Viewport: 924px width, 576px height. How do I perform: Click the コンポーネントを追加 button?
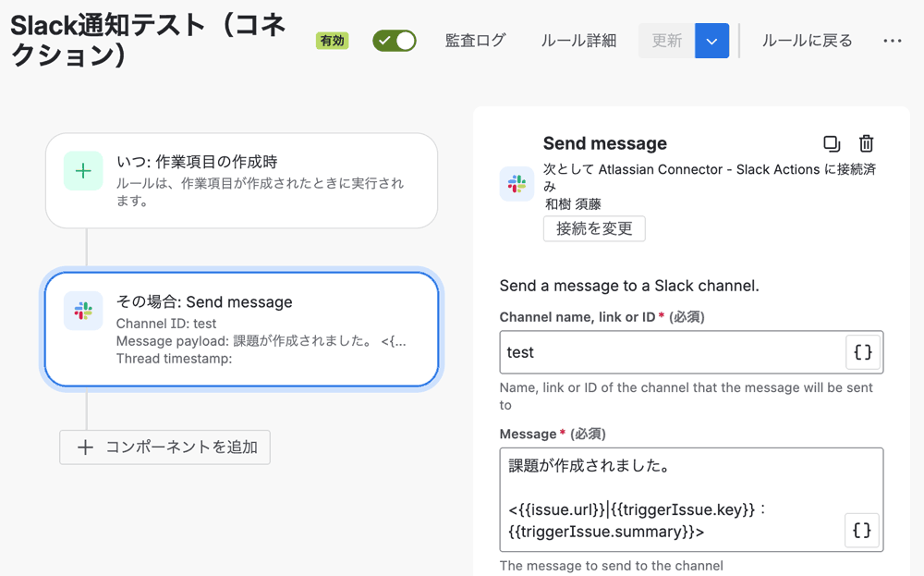click(x=164, y=447)
